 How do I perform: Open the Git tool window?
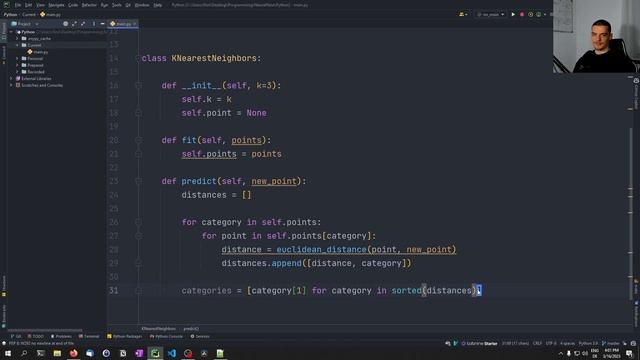(16, 336)
